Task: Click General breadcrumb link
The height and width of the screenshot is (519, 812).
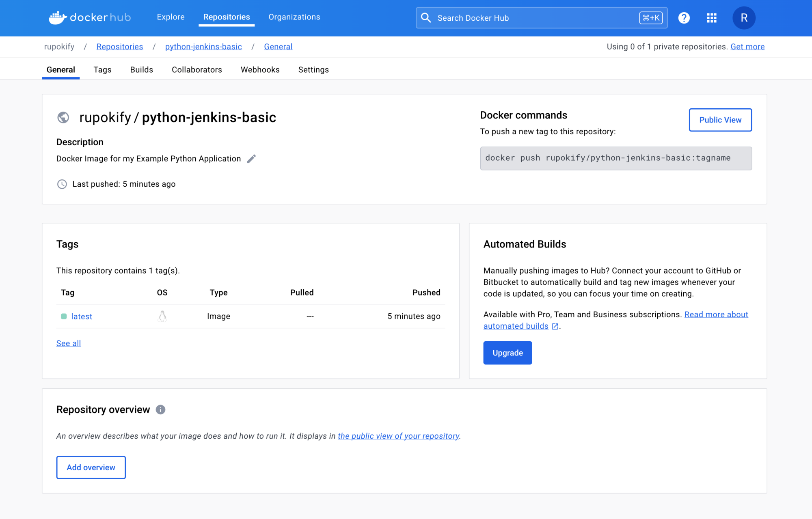Action: (x=278, y=47)
